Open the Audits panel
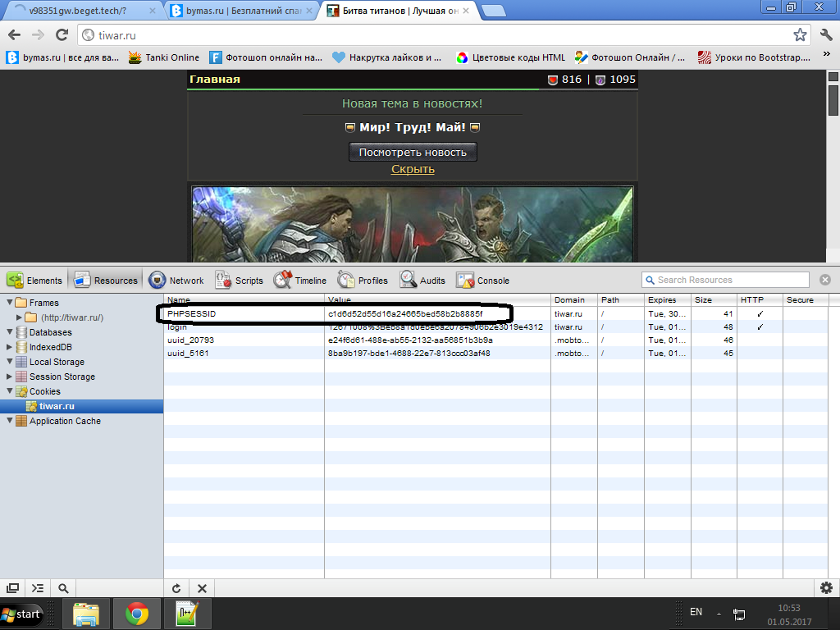The image size is (840, 630). (423, 281)
